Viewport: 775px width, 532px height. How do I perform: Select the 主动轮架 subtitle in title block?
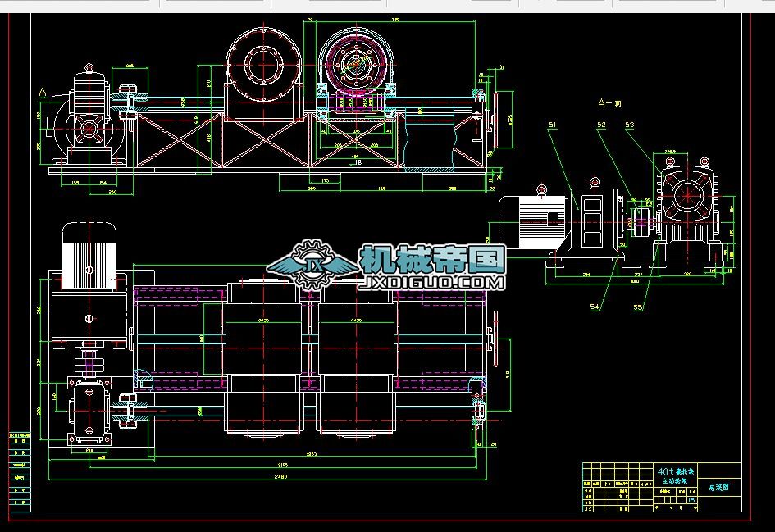point(675,480)
